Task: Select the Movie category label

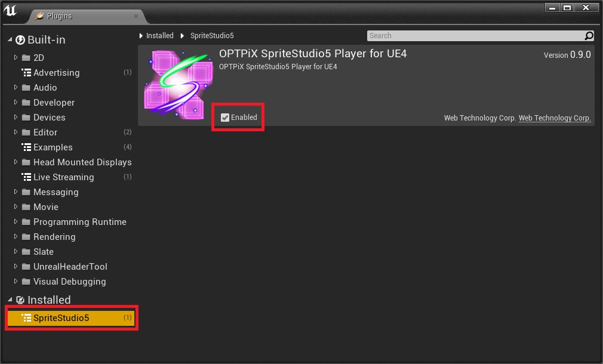Action: pyautogui.click(x=46, y=207)
